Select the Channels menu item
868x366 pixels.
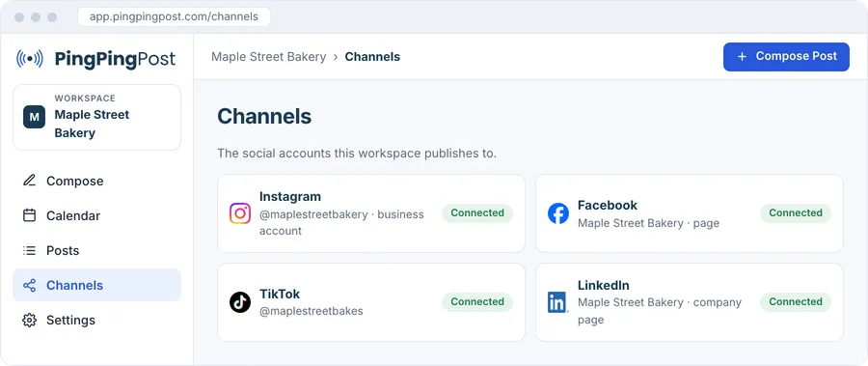(x=96, y=285)
